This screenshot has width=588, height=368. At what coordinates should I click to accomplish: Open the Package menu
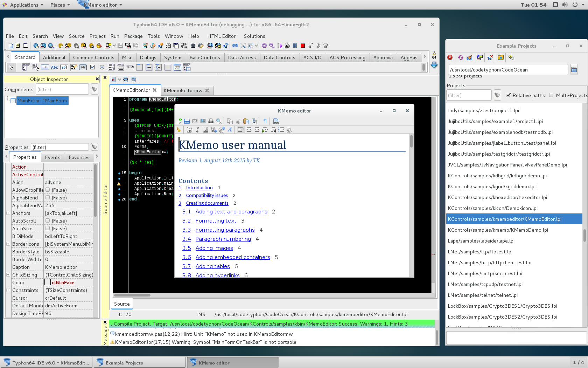tap(133, 36)
